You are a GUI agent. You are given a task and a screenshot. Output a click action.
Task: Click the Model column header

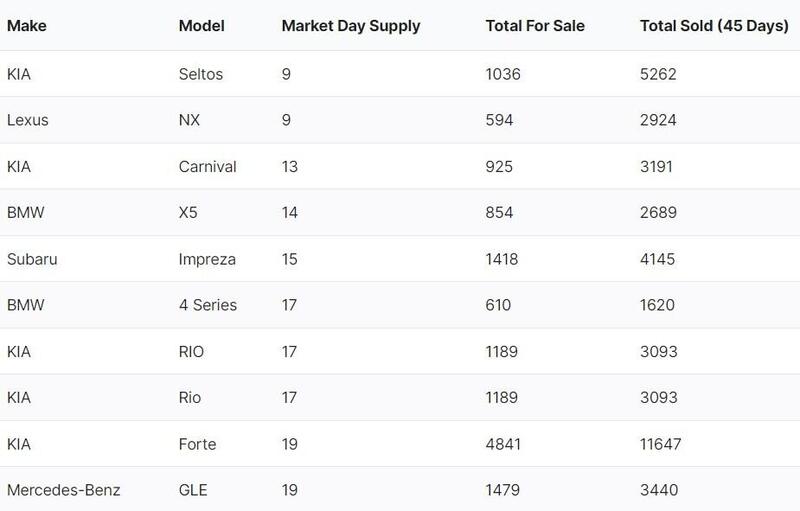coord(200,27)
